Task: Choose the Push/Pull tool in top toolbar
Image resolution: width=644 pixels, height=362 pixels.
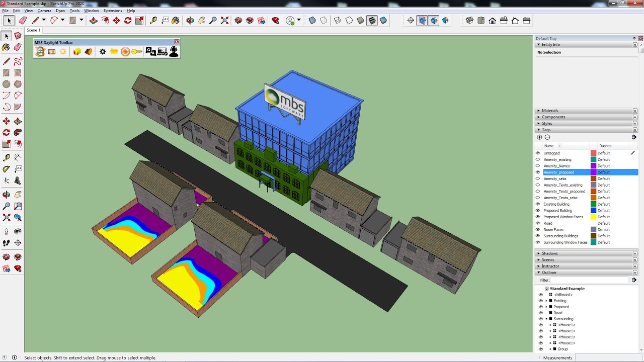Action: coord(93,21)
